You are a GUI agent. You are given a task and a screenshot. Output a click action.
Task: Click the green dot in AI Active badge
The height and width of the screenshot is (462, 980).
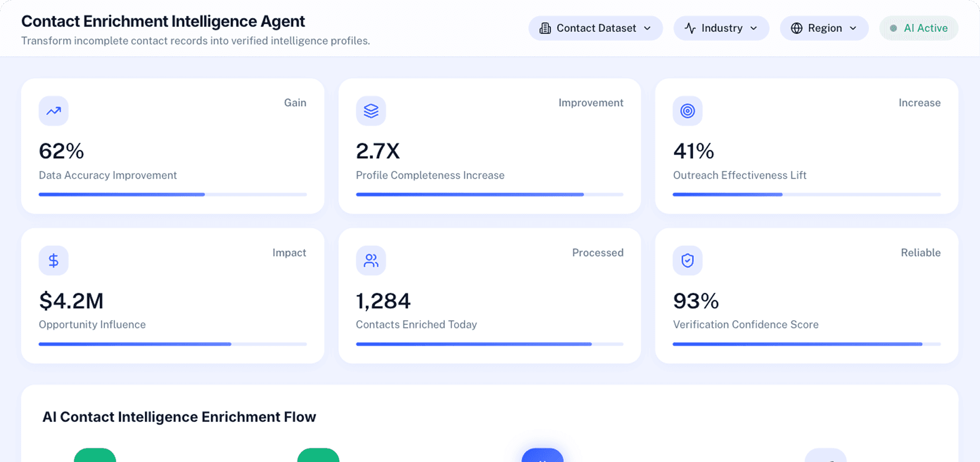pyautogui.click(x=894, y=28)
